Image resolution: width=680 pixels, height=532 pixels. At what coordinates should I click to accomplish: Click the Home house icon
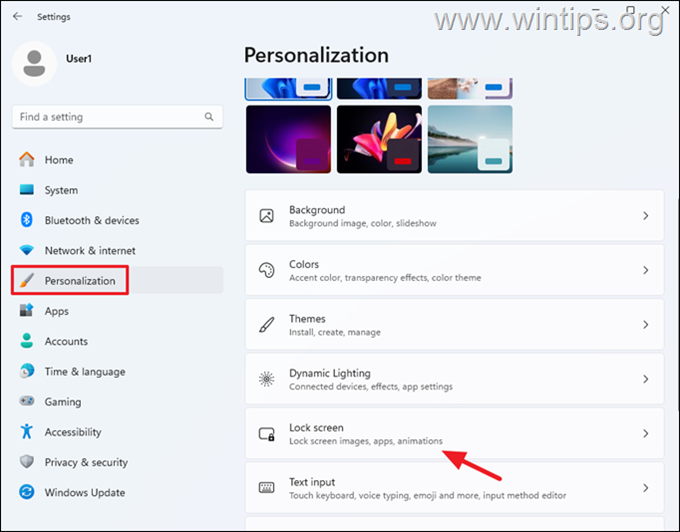pyautogui.click(x=26, y=160)
